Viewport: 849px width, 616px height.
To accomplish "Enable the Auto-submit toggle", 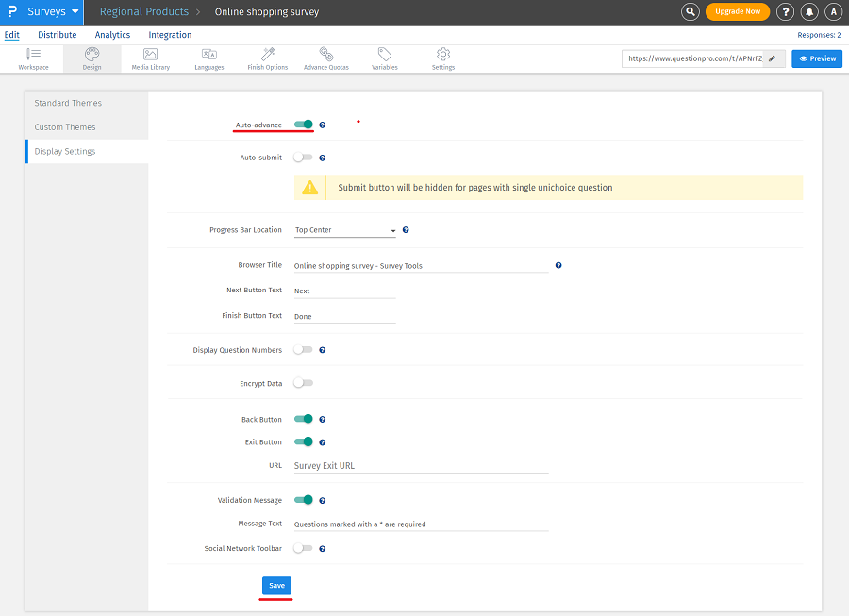I will (303, 158).
